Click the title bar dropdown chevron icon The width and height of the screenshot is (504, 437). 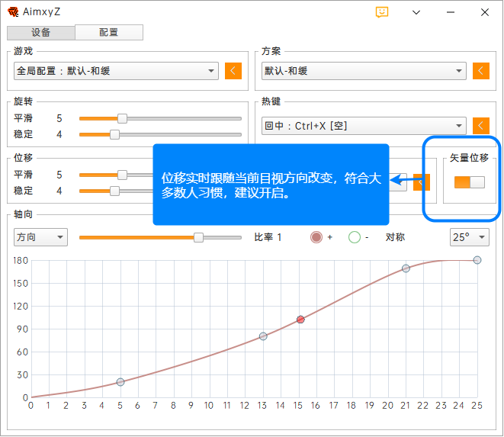coord(416,12)
